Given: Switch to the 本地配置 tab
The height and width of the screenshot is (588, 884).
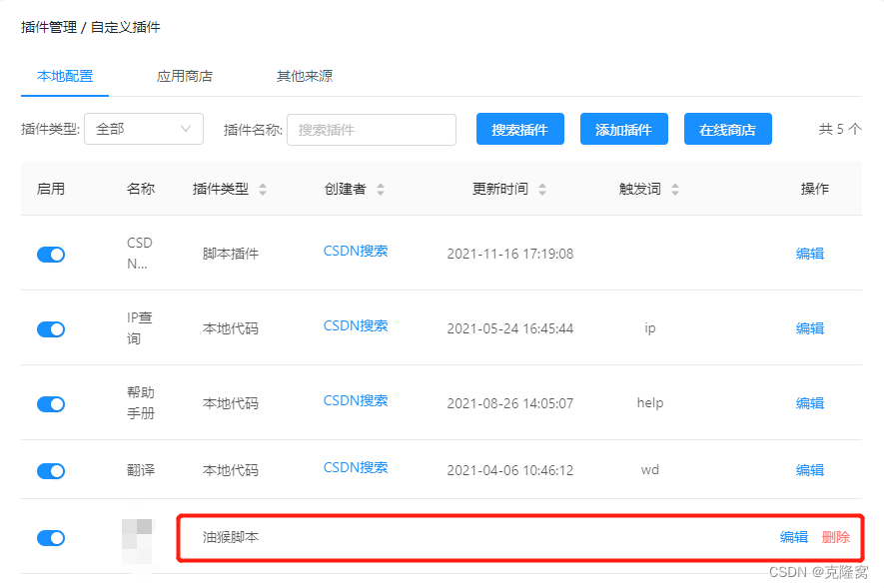Looking at the screenshot, I should (65, 76).
